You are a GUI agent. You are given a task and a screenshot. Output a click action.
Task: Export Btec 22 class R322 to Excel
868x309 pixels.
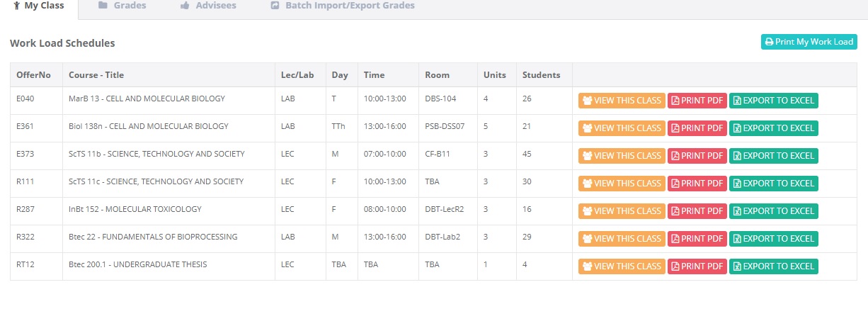[x=773, y=239]
